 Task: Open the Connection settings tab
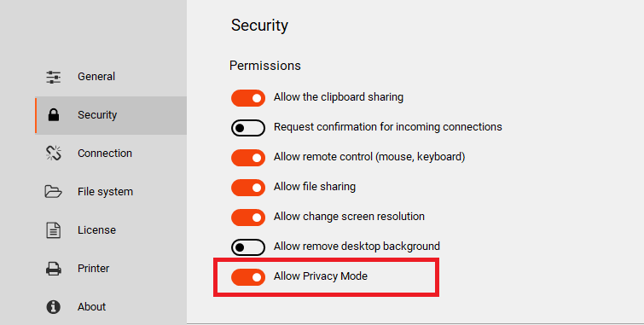pyautogui.click(x=105, y=154)
